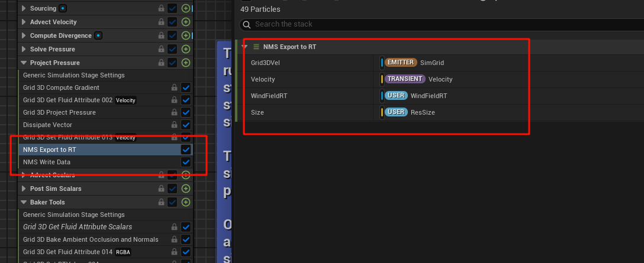Image resolution: width=644 pixels, height=263 pixels.
Task: Uncheck the NMS Write Data module
Action: pyautogui.click(x=186, y=162)
